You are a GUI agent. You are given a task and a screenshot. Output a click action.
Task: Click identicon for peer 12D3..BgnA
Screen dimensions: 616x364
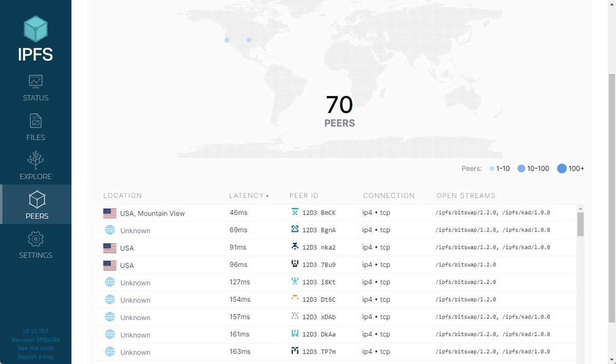(295, 229)
